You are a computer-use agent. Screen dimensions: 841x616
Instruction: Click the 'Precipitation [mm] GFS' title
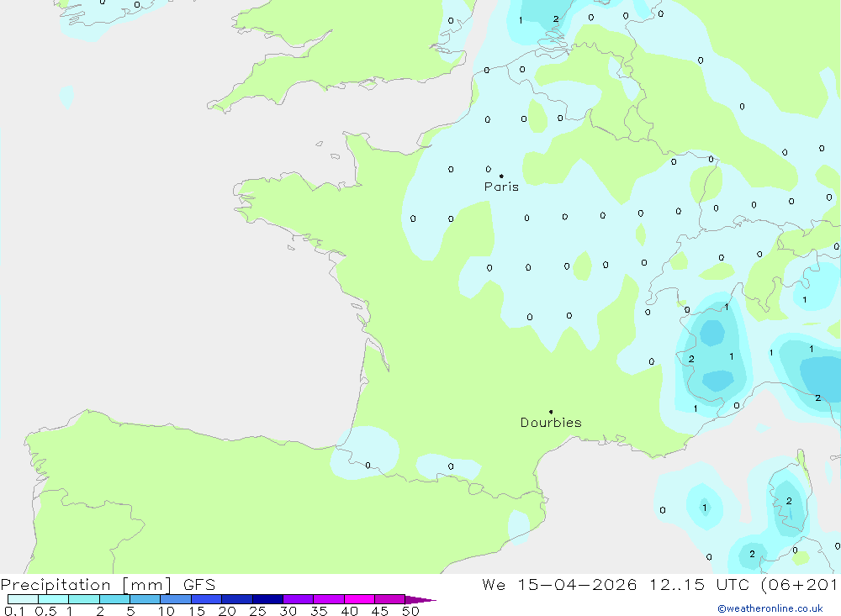point(108,584)
